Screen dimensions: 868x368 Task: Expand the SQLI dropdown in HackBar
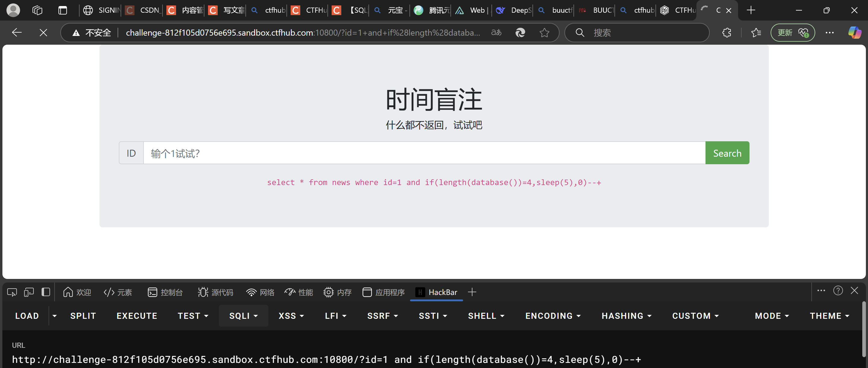pyautogui.click(x=243, y=316)
